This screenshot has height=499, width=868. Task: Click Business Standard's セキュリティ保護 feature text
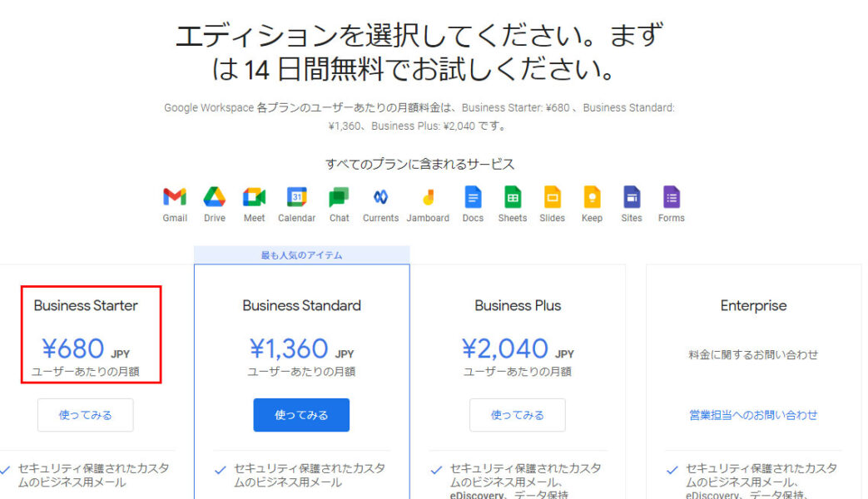[x=310, y=475]
